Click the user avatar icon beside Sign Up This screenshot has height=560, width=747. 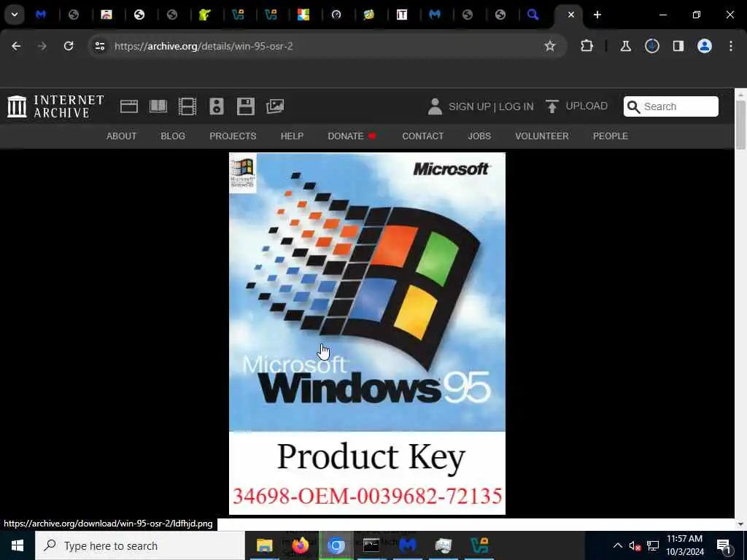tap(435, 106)
